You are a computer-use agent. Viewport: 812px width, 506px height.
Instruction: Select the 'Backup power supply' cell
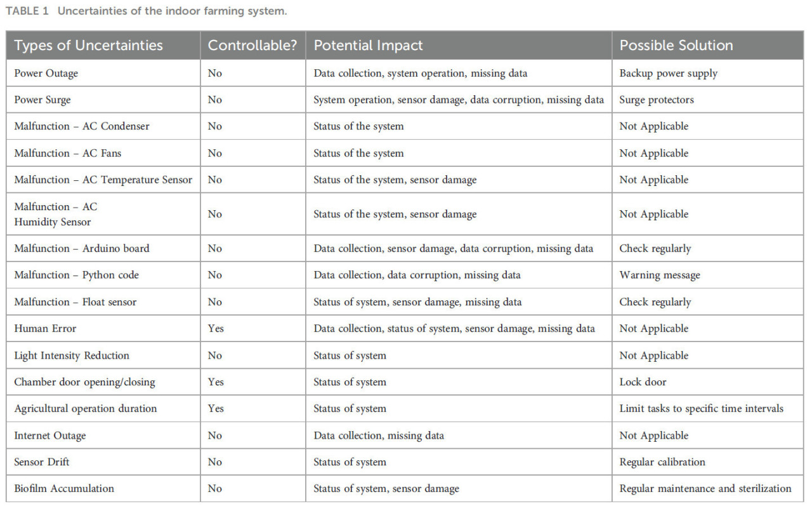(x=668, y=73)
